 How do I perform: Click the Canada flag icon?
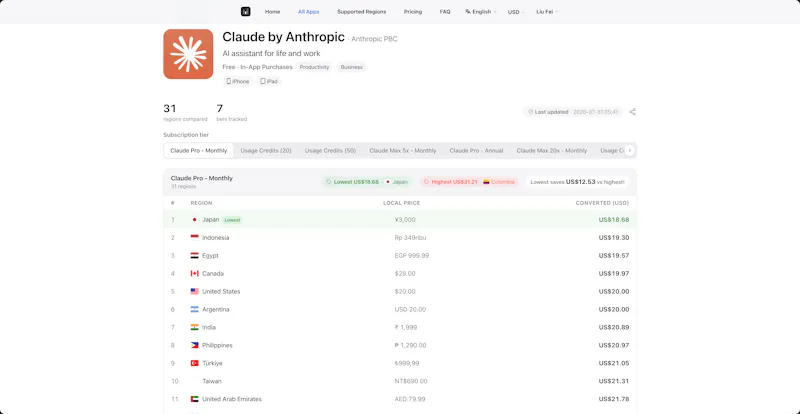tap(194, 274)
